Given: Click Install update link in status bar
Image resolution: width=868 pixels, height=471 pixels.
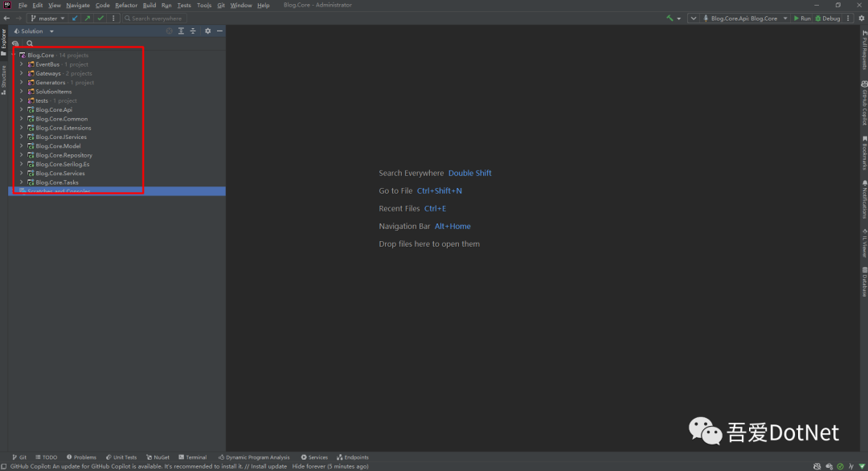Looking at the screenshot, I should [269, 466].
